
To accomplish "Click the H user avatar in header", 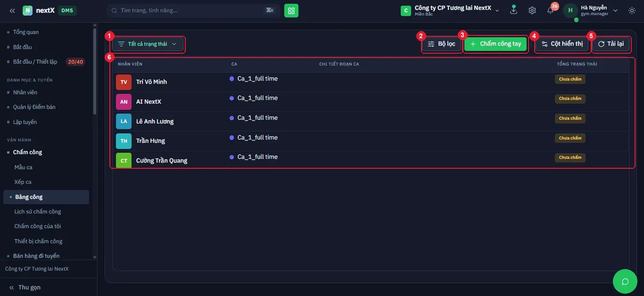I will click(x=570, y=10).
